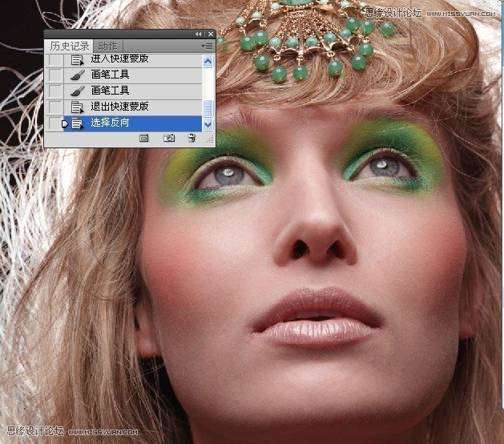Click the history scrollbar thumb
504x444 pixels.
208,108
